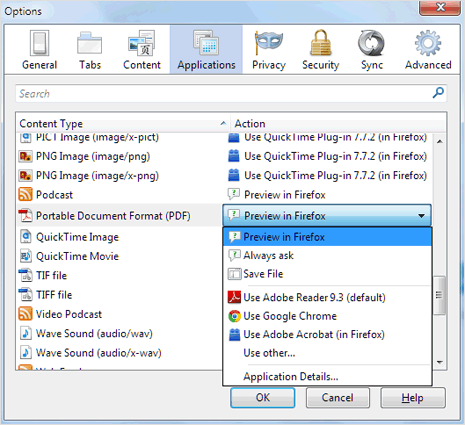Click the list scrollbar down arrow

coord(440,362)
